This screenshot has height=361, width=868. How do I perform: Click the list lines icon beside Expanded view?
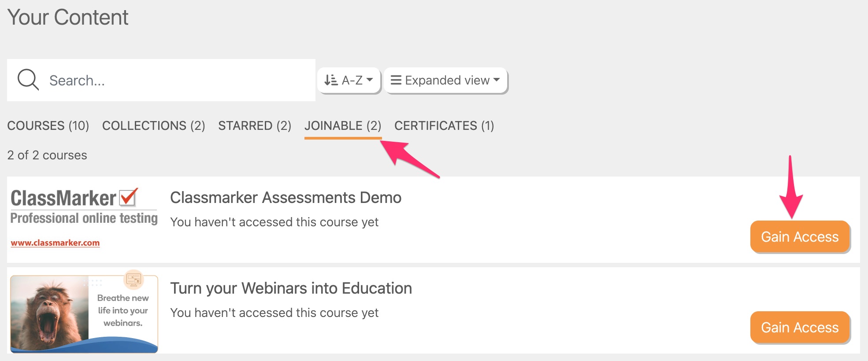point(396,80)
